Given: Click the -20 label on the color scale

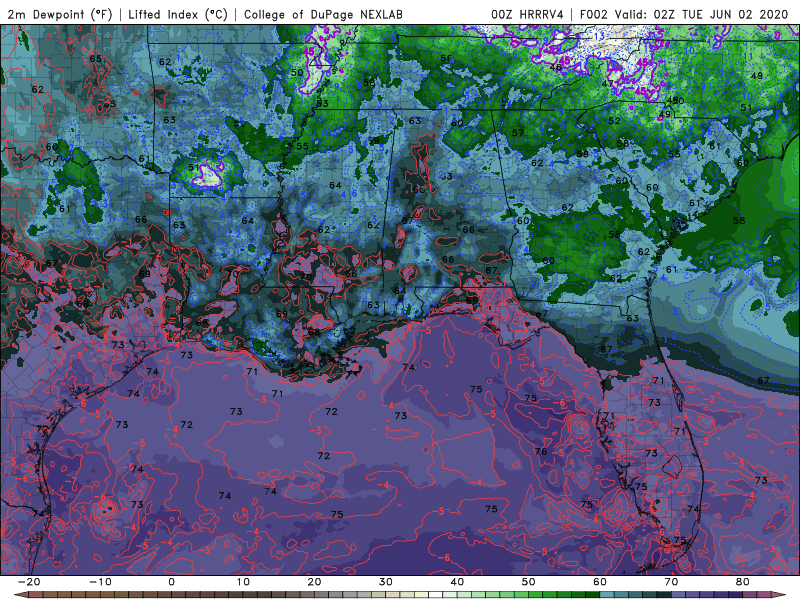Looking at the screenshot, I should pos(29,582).
